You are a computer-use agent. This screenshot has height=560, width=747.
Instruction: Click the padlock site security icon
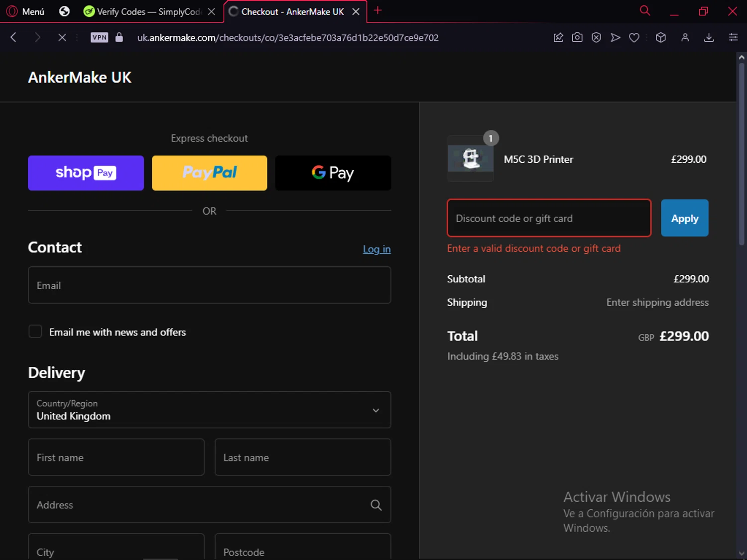click(119, 37)
